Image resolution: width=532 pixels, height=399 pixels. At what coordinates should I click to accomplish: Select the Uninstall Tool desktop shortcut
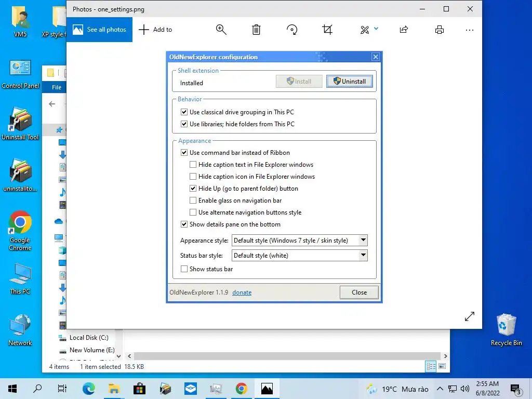20,124
